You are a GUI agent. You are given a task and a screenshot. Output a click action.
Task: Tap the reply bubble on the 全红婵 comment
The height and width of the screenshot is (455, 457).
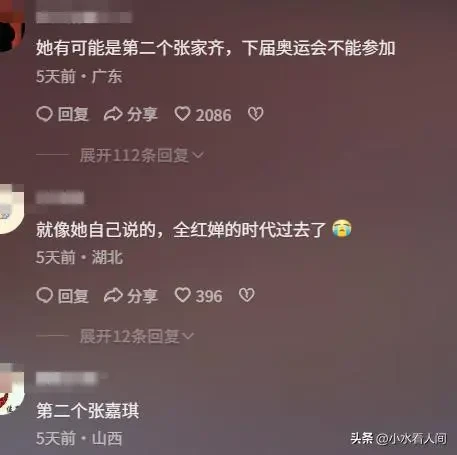pyautogui.click(x=44, y=295)
